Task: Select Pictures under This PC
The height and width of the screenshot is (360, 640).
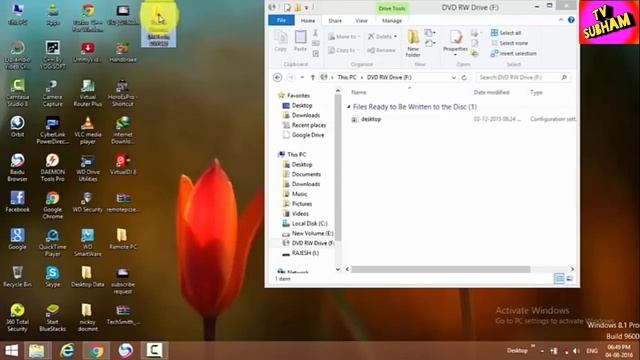Action: [298, 204]
